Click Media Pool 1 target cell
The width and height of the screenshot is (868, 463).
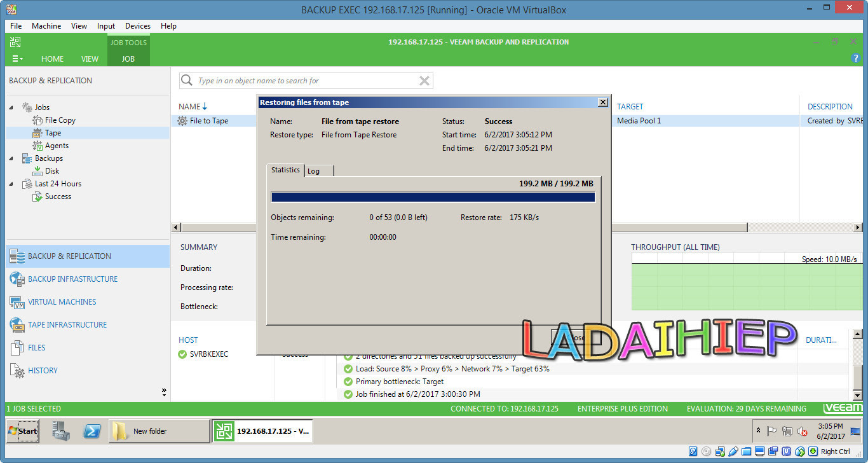point(639,121)
